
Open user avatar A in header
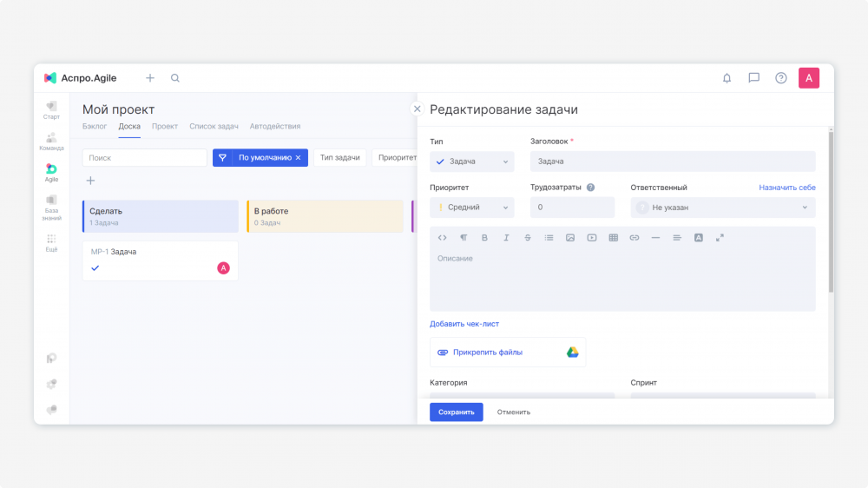809,78
